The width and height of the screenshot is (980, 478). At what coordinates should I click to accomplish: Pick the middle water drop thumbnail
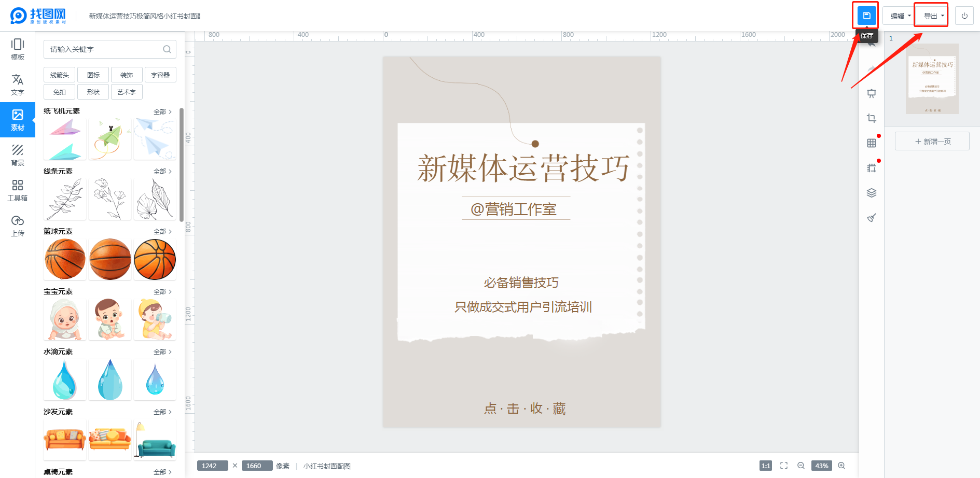tap(110, 379)
